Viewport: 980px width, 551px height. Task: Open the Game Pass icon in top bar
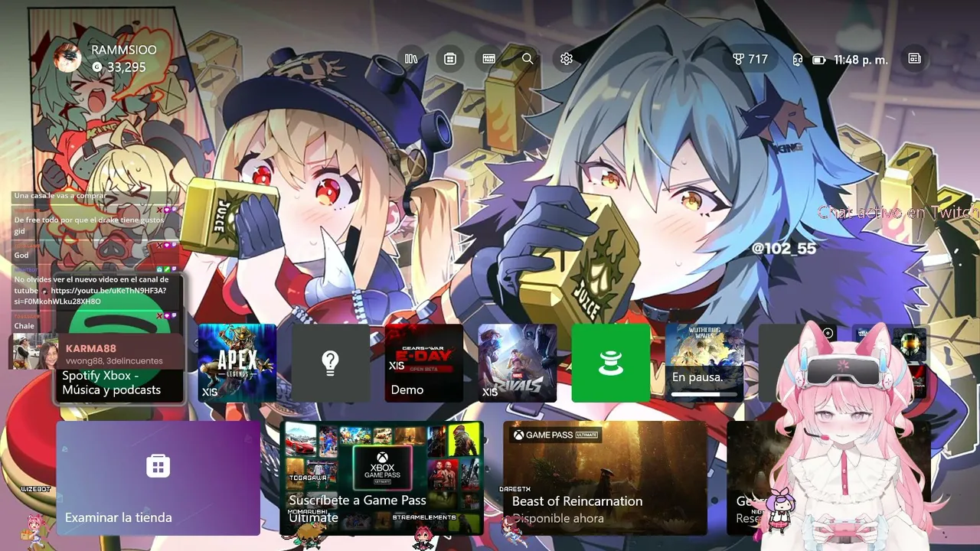(488, 59)
